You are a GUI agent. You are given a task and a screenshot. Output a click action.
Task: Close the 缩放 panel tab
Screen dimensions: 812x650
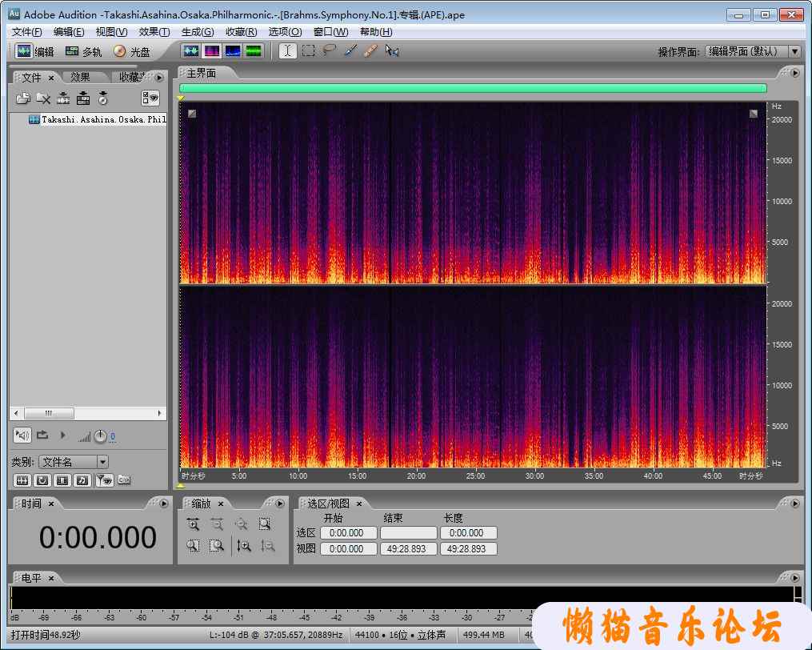(x=221, y=504)
